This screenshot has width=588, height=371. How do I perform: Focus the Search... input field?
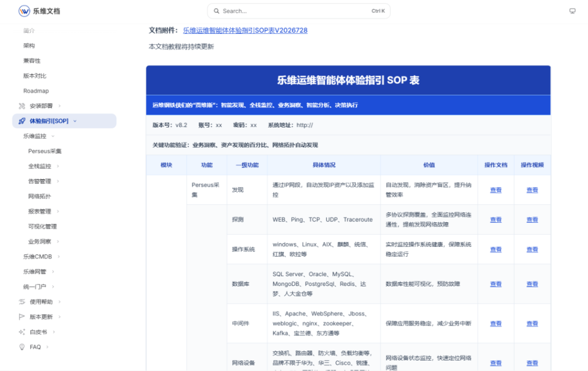pos(299,11)
